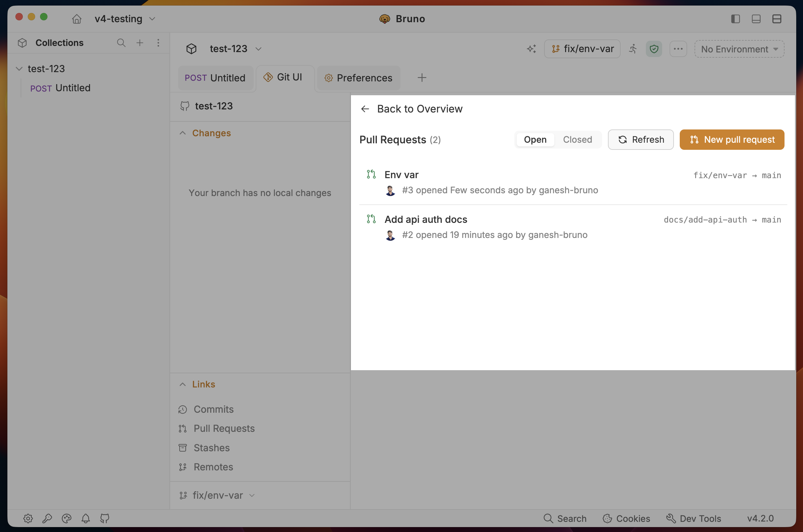
Task: Click the Pull Requests (2) heading
Action: pos(400,140)
